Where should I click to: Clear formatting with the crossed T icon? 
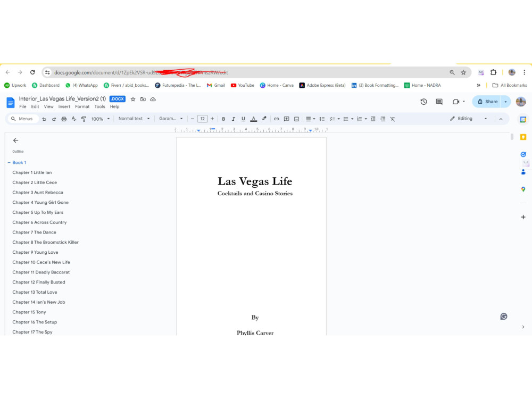(x=393, y=119)
